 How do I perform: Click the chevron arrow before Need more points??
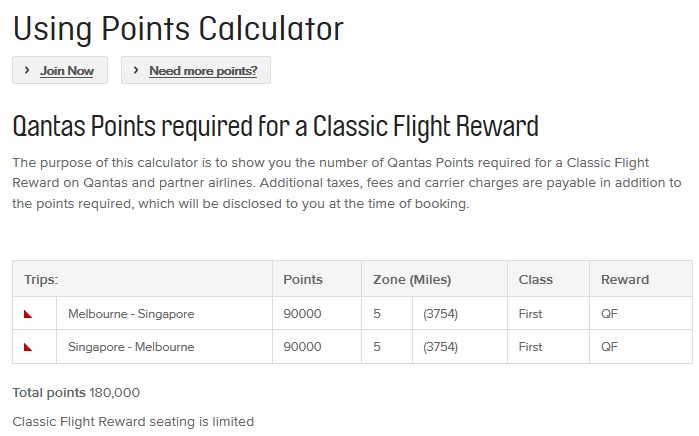[x=136, y=71]
